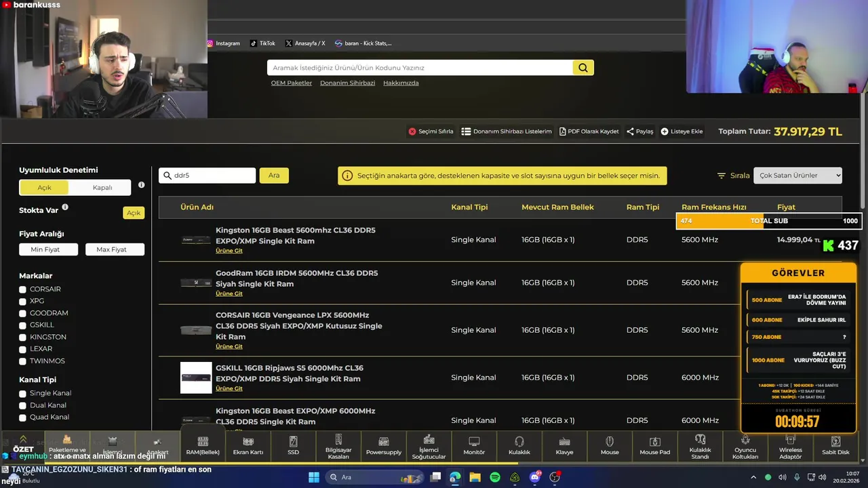Image resolution: width=868 pixels, height=488 pixels.
Task: Click the GSKILL Ripjaws product thumbnail
Action: pyautogui.click(x=196, y=378)
